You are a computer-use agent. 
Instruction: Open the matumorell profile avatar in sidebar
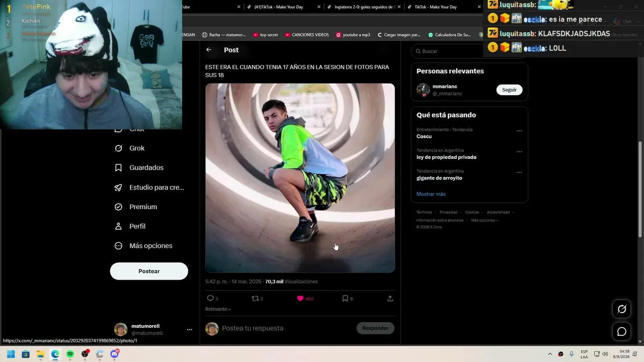121,330
